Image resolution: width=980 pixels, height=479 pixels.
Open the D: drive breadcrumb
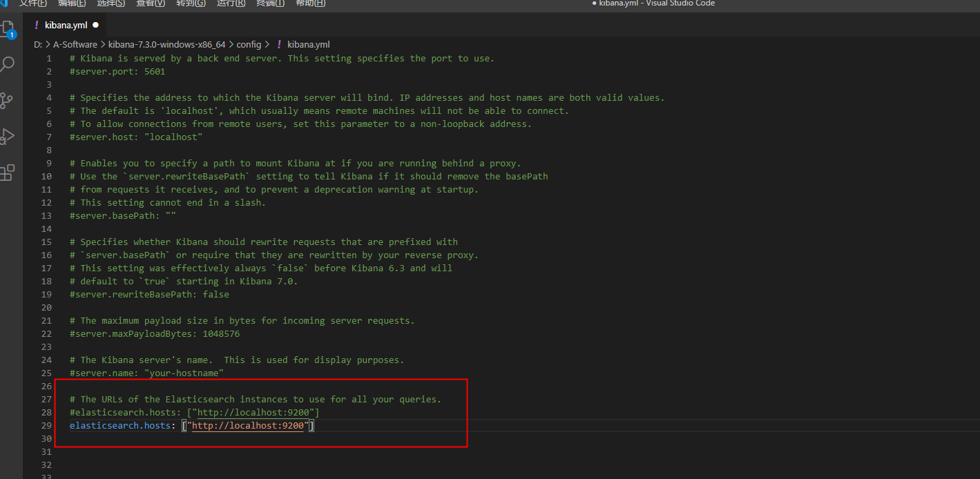tap(38, 44)
